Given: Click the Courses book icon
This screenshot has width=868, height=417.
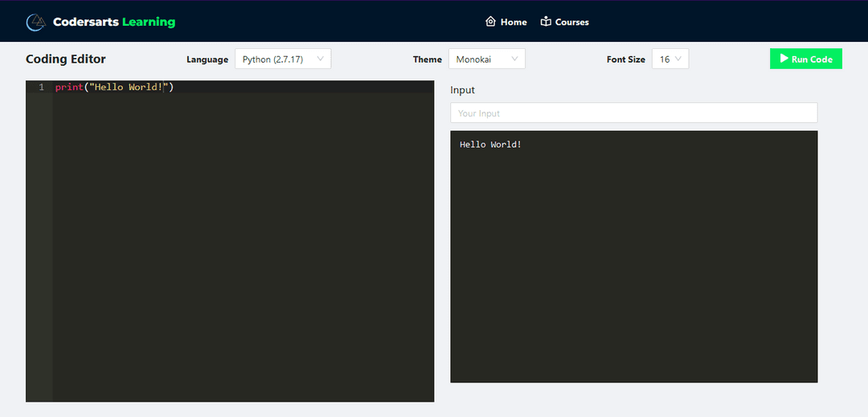Looking at the screenshot, I should pyautogui.click(x=547, y=22).
